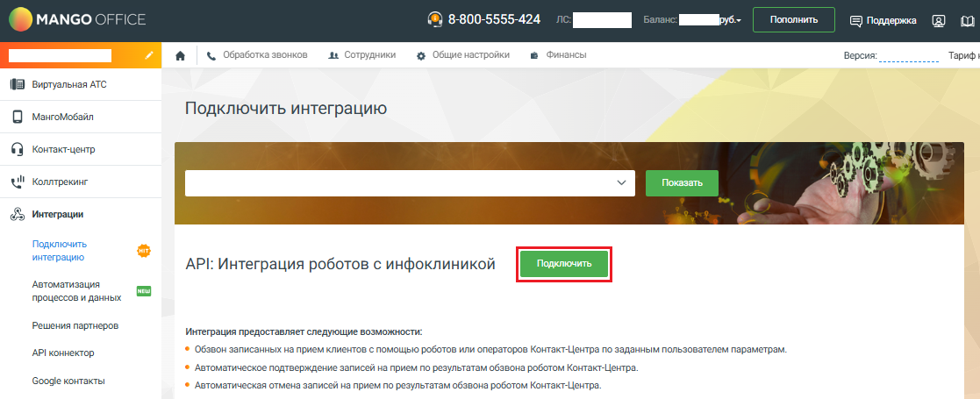Click the Поддержка chat icon
The width and height of the screenshot is (980, 399).
tap(856, 20)
